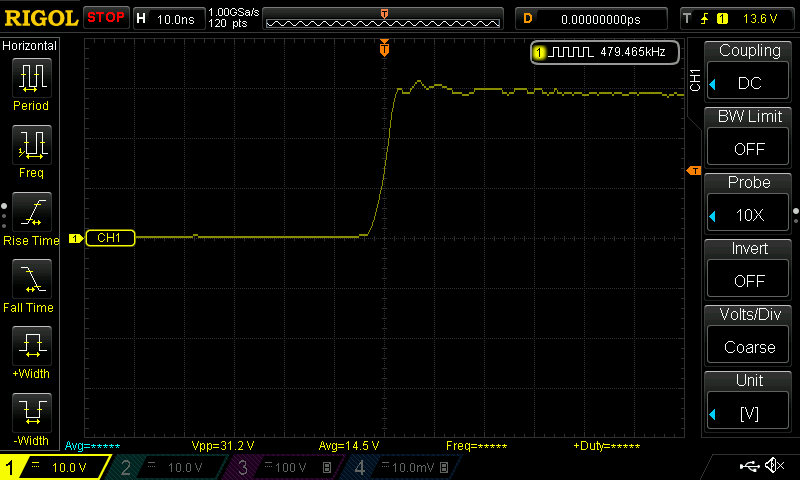Click the D 0.00000000ps delay readout
Viewport: 800px width, 480px height.
point(591,19)
